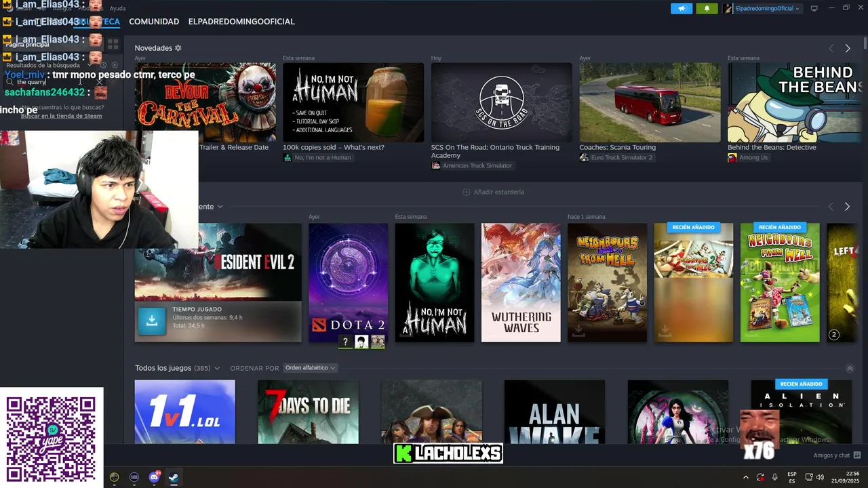Click the Amigos y chat label

pyautogui.click(x=831, y=455)
